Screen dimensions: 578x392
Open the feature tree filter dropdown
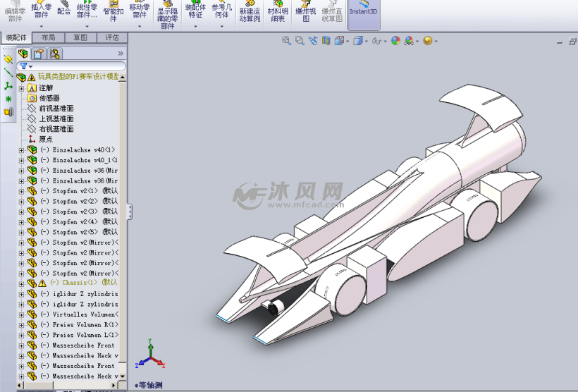pyautogui.click(x=30, y=67)
